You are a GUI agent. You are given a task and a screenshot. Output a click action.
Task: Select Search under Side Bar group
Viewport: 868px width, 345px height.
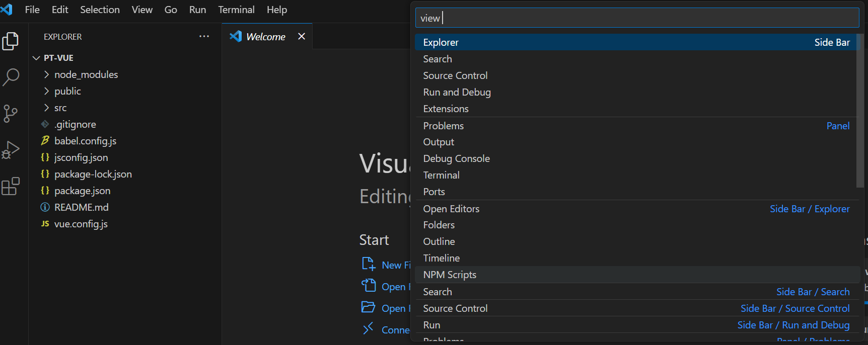click(x=635, y=59)
